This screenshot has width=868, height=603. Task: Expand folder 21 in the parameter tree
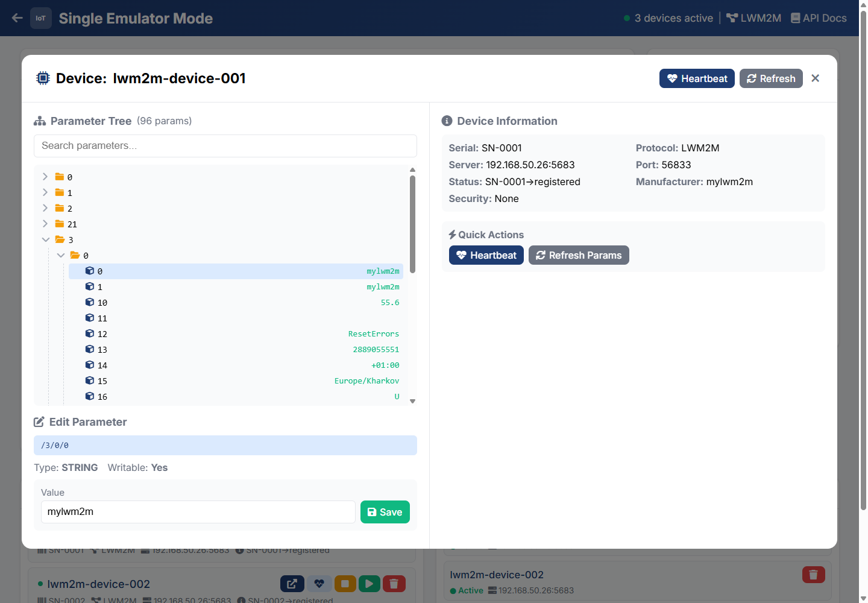point(45,224)
